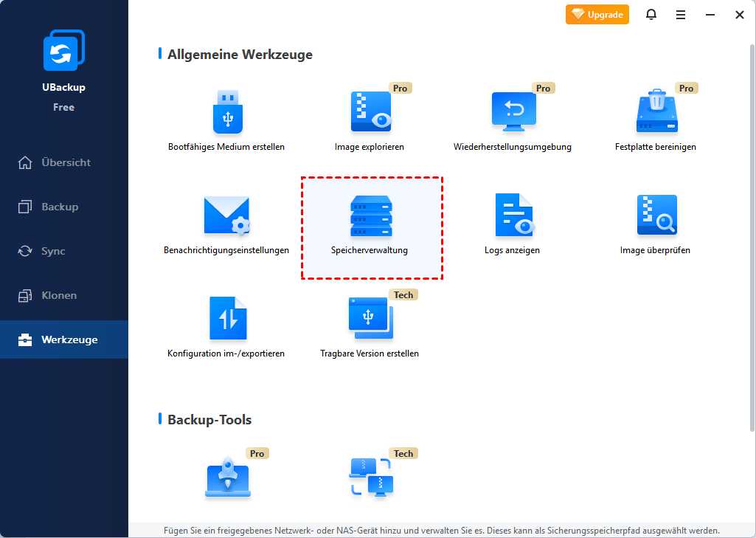
Task: Open Logs anzeigen viewer
Action: pyautogui.click(x=513, y=215)
